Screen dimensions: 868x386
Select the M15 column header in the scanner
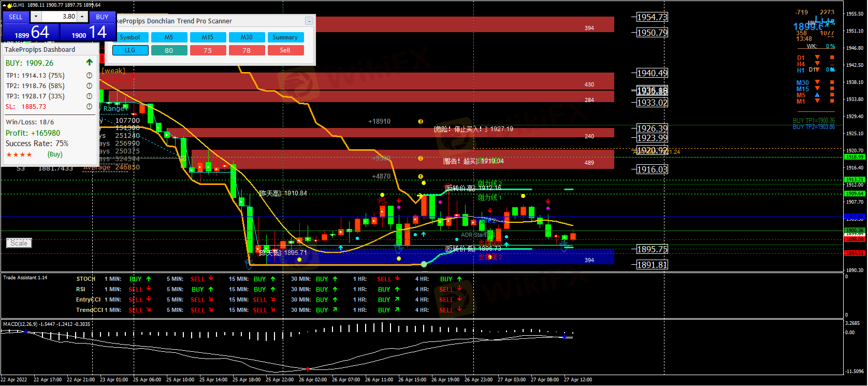[x=208, y=37]
